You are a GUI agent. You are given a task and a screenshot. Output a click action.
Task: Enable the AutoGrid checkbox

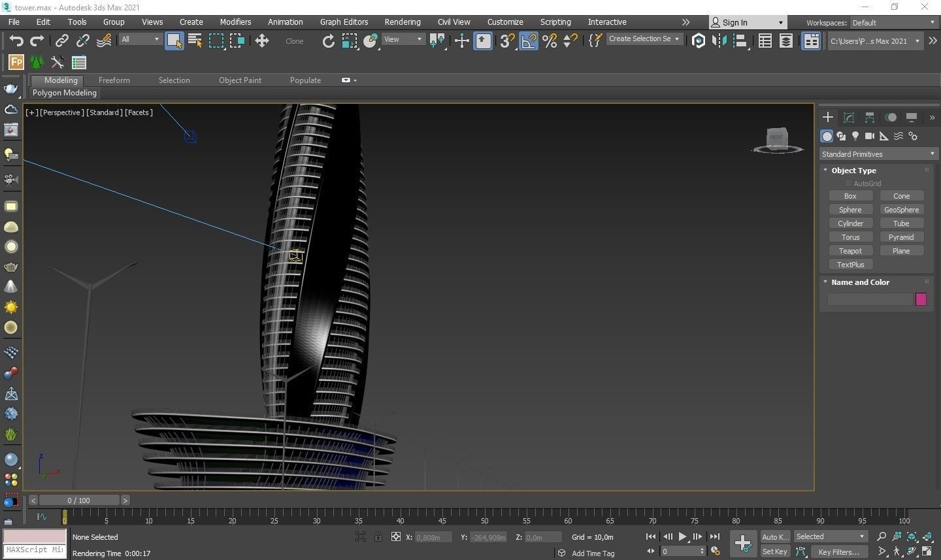pos(849,184)
